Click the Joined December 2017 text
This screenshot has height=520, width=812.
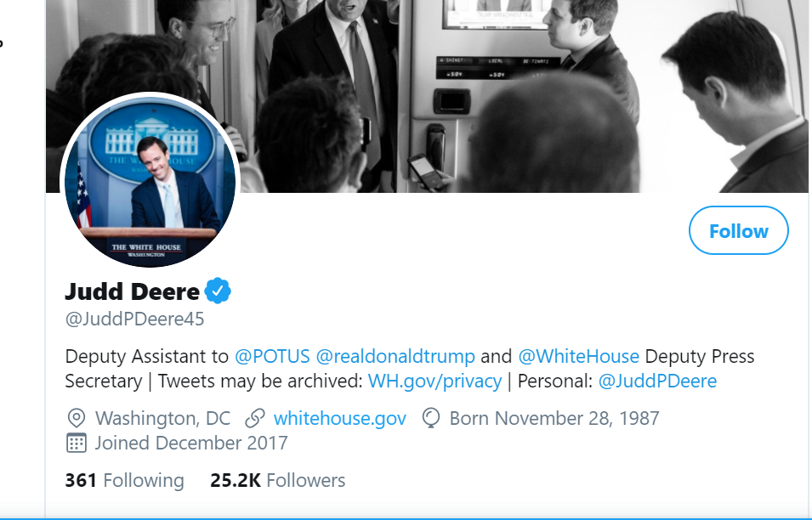191,443
